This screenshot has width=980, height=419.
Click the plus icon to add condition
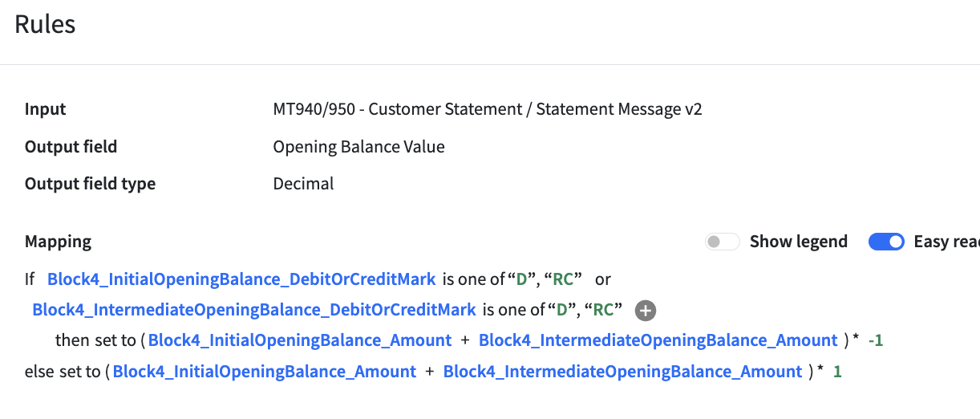[646, 311]
